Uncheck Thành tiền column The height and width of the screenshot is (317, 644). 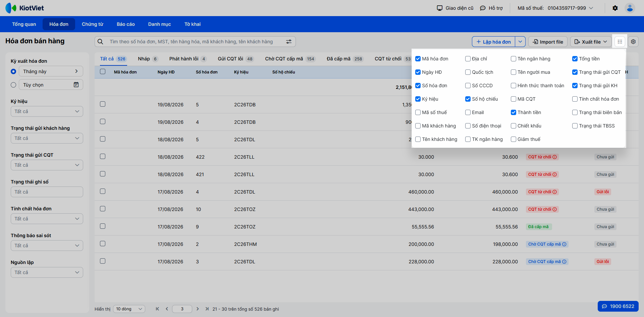click(x=514, y=112)
